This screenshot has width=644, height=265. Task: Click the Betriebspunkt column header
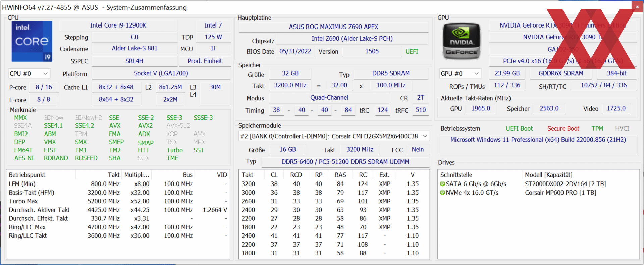pyautogui.click(x=41, y=175)
